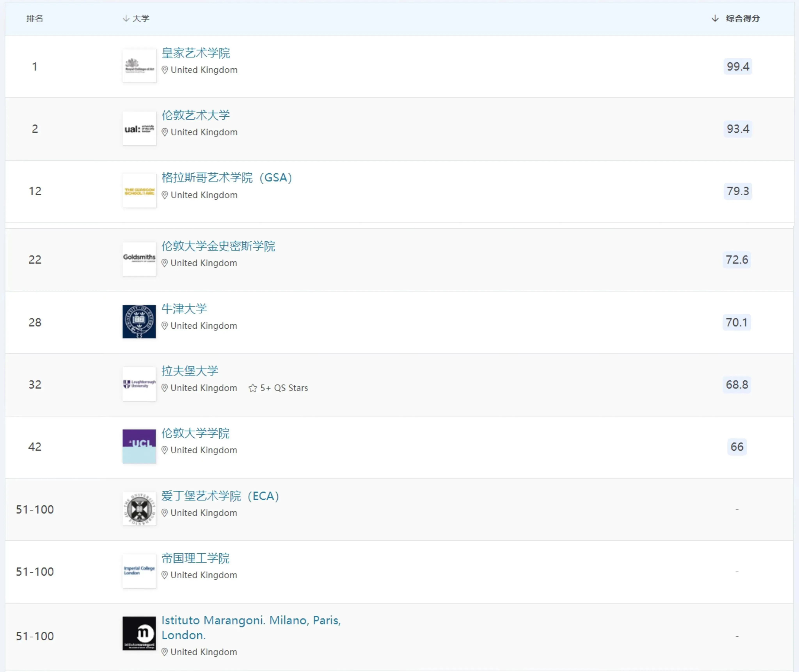This screenshot has height=672, width=799.
Task: Click score 70.1
Action: coord(737,322)
